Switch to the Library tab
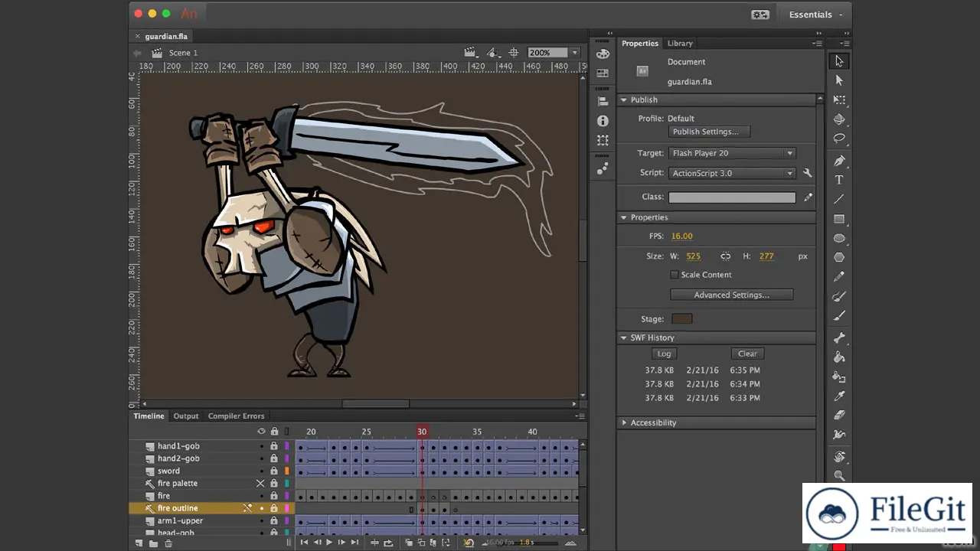Image resolution: width=980 pixels, height=551 pixels. pos(680,44)
